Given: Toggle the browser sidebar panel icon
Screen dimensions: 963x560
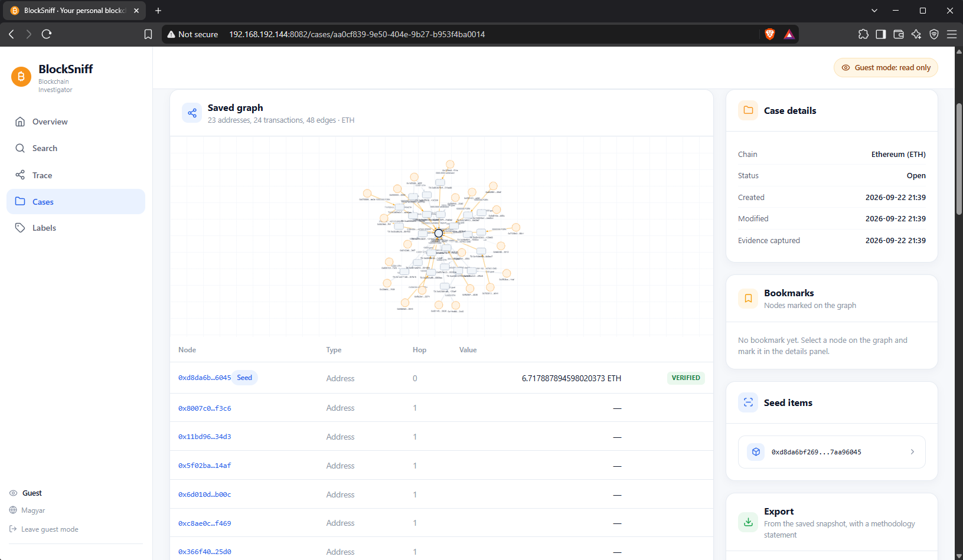Looking at the screenshot, I should (x=881, y=34).
